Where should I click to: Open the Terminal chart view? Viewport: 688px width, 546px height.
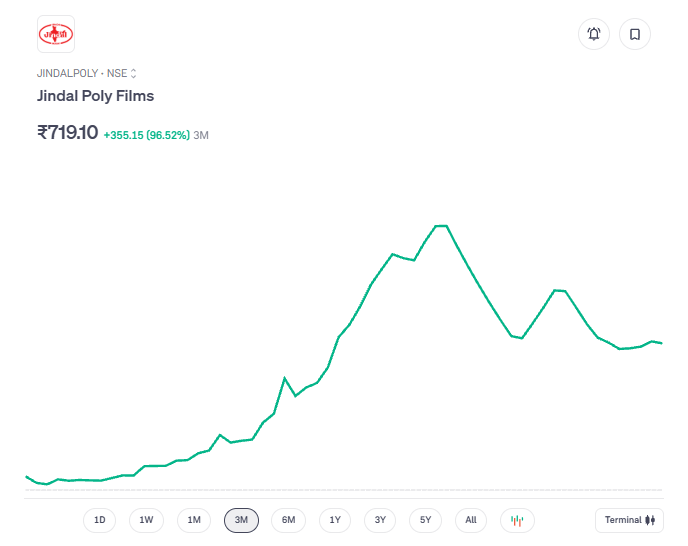pyautogui.click(x=629, y=520)
